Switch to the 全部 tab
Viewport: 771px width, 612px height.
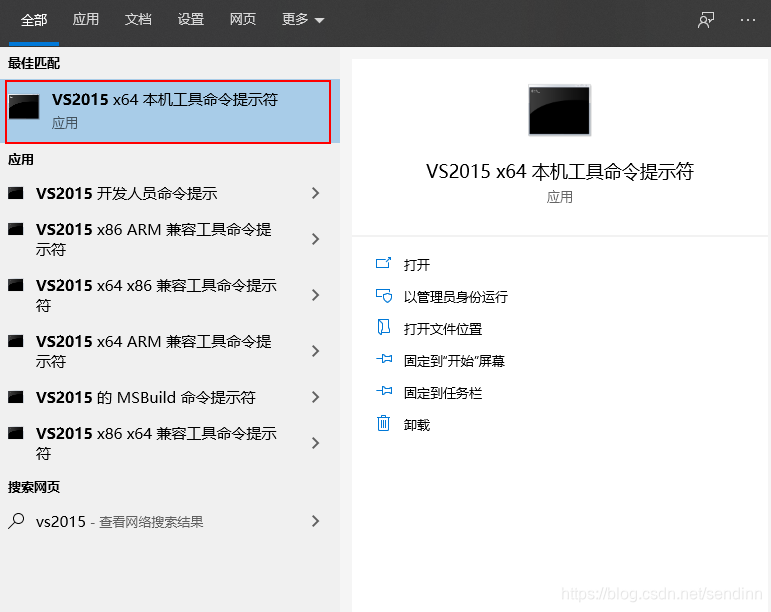(34, 20)
